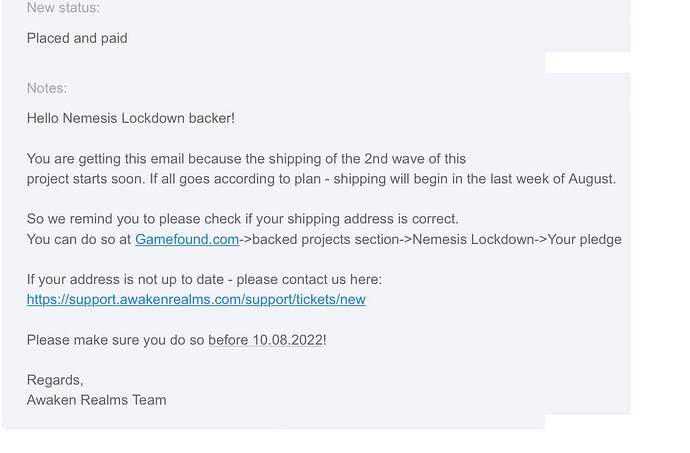Click the 'project starts soon' sentence start

86,179
